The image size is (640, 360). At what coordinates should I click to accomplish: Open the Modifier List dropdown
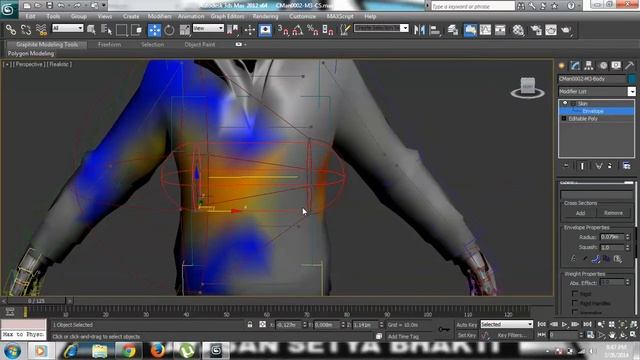597,91
